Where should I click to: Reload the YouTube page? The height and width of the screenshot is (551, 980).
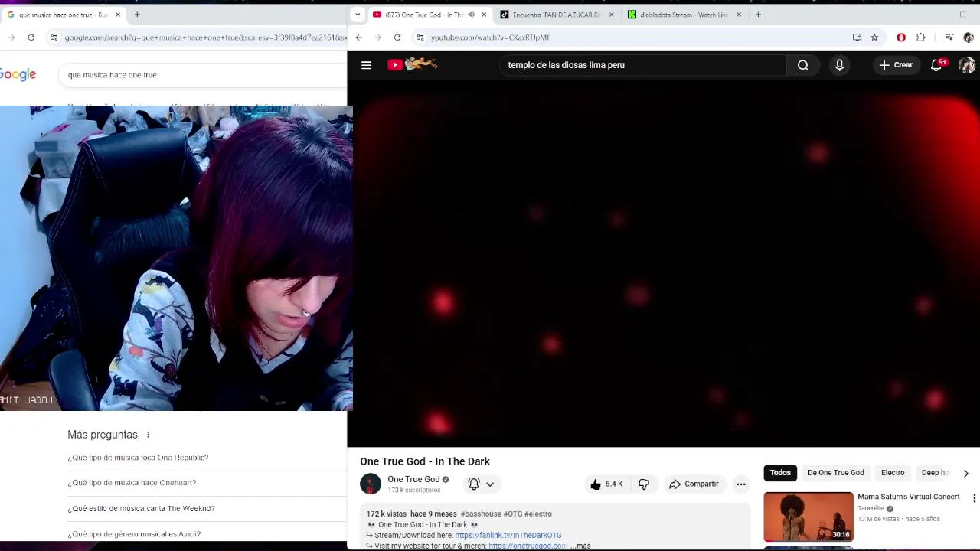pos(397,37)
